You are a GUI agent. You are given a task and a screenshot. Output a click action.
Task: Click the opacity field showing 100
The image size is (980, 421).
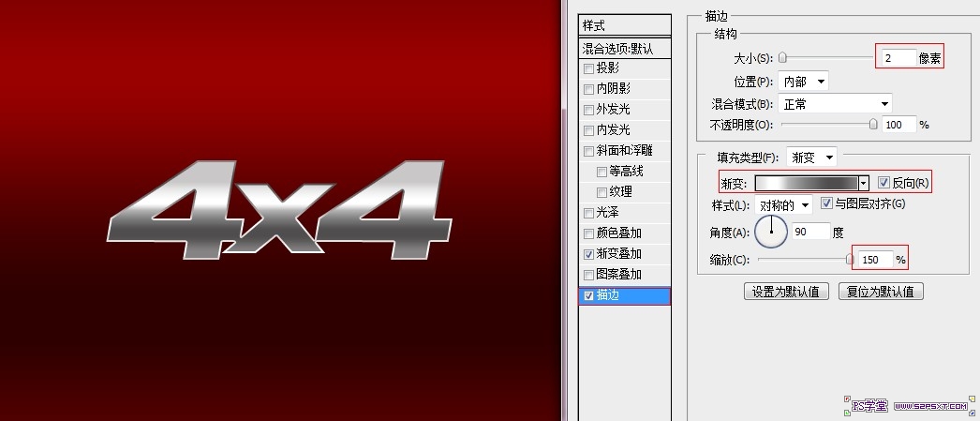898,125
